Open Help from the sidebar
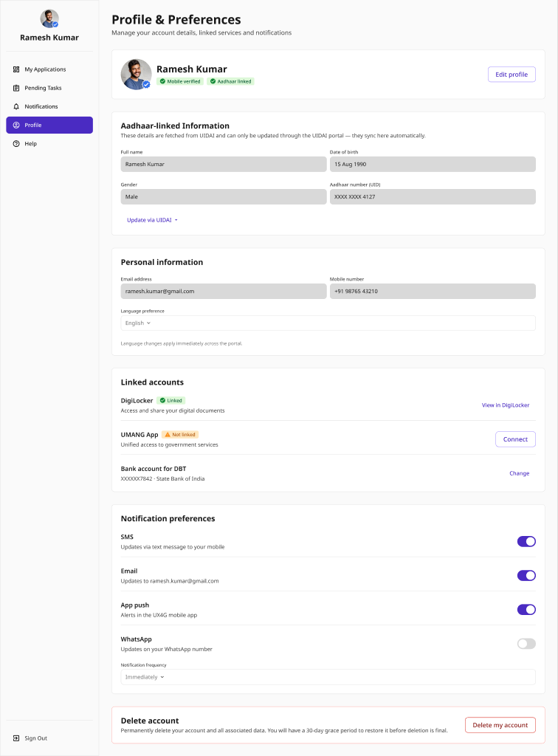The width and height of the screenshot is (558, 756). 49,144
